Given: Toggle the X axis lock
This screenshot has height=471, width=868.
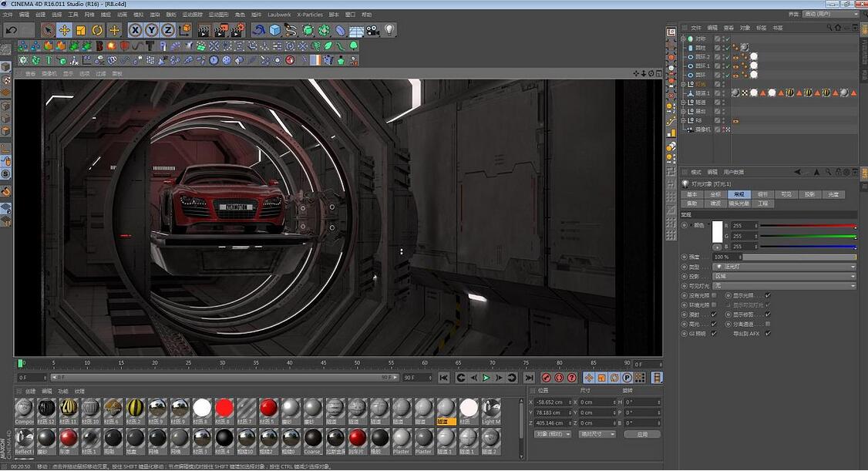Looking at the screenshot, I should tap(135, 30).
